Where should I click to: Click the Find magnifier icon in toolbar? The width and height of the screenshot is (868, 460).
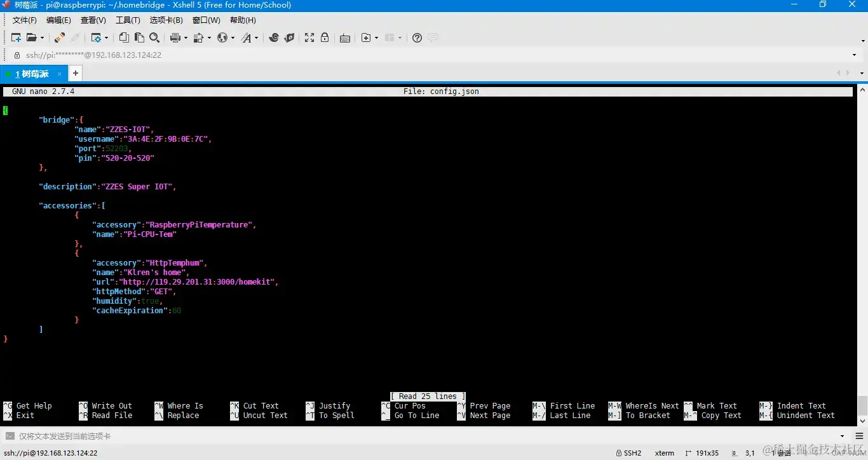pyautogui.click(x=154, y=38)
